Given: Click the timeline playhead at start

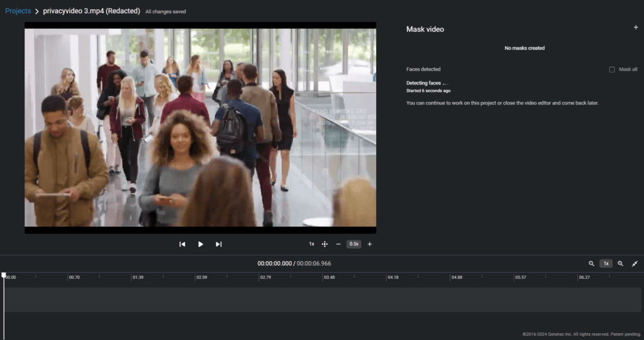Looking at the screenshot, I should click(4, 276).
